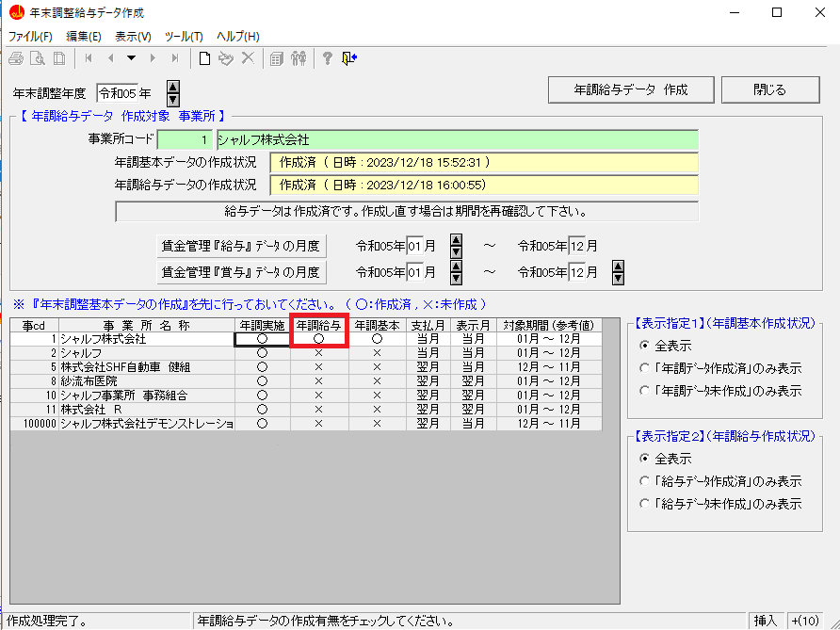Click the employee pair toolbar icon
The height and width of the screenshot is (630, 840).
[300, 57]
